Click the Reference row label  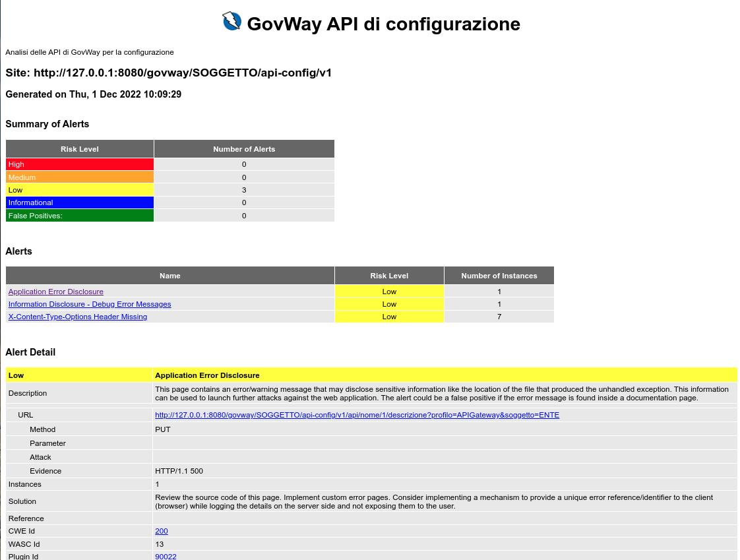[26, 518]
